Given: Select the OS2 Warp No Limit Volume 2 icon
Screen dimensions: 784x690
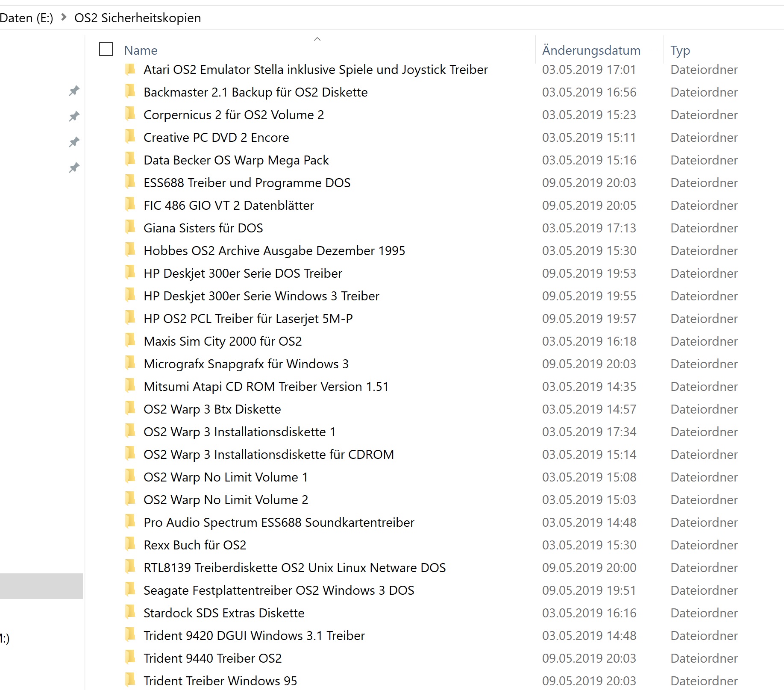Looking at the screenshot, I should [130, 499].
